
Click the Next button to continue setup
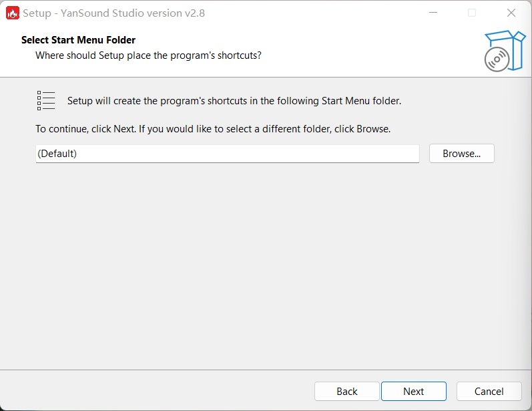pos(414,392)
